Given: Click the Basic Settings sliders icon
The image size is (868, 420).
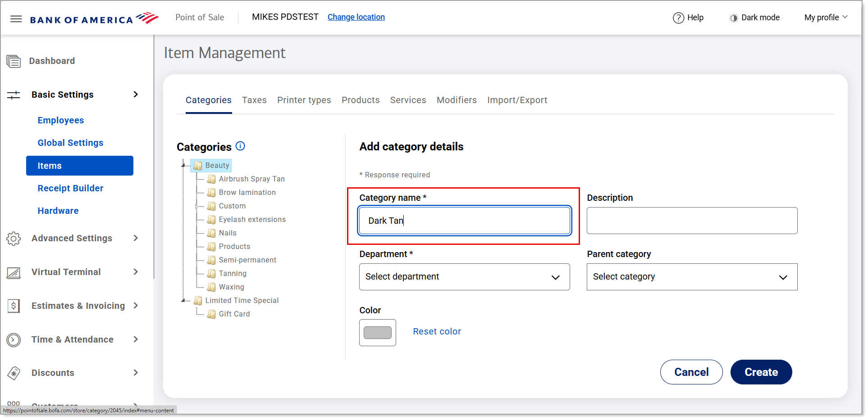Looking at the screenshot, I should [x=14, y=95].
